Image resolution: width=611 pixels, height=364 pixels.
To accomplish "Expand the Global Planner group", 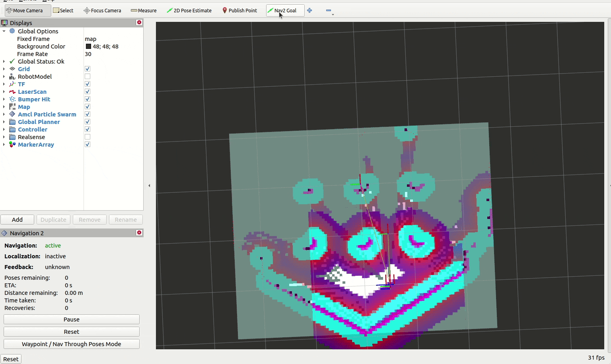I will click(x=4, y=122).
